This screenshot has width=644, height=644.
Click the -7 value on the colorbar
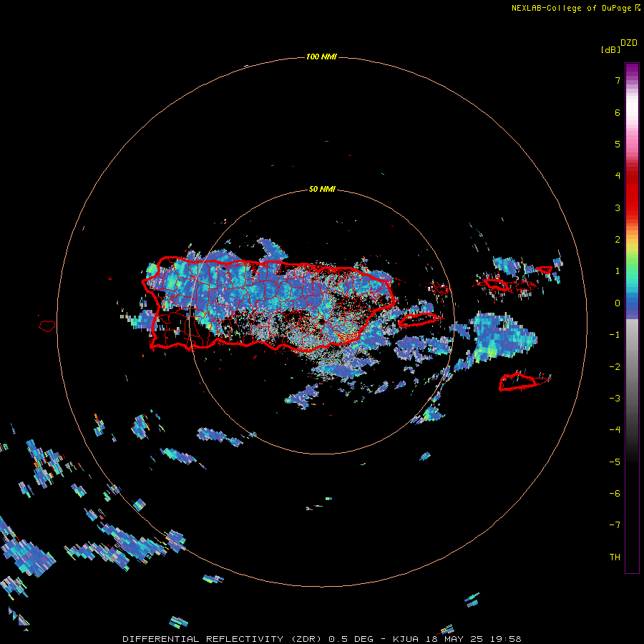coord(615,525)
